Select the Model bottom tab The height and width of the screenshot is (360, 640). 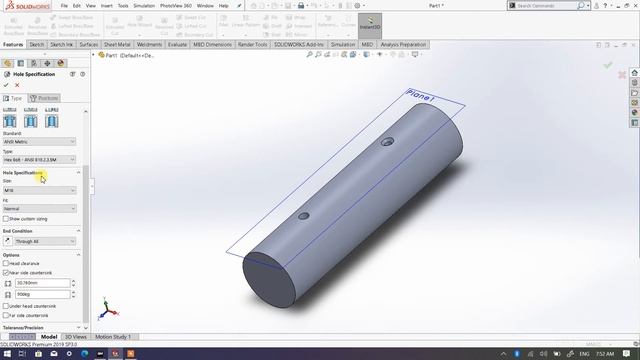pos(49,337)
